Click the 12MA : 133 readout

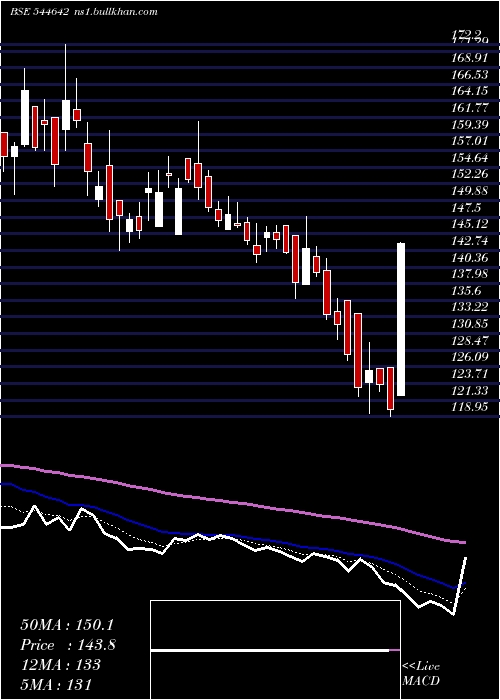[60, 665]
